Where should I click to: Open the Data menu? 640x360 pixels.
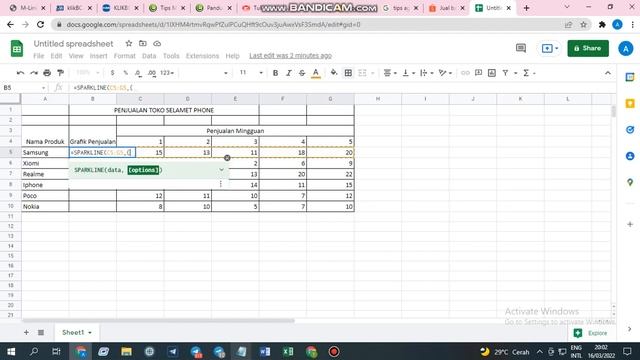click(x=149, y=56)
